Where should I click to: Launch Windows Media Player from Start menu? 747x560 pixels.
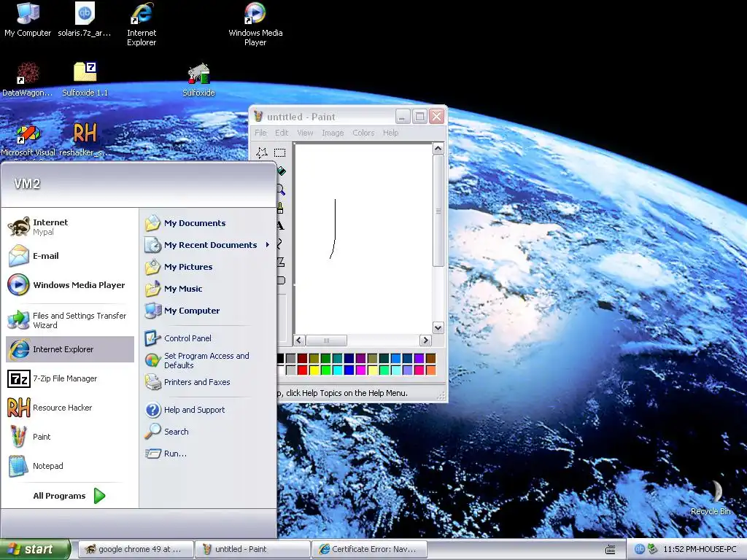(x=69, y=285)
